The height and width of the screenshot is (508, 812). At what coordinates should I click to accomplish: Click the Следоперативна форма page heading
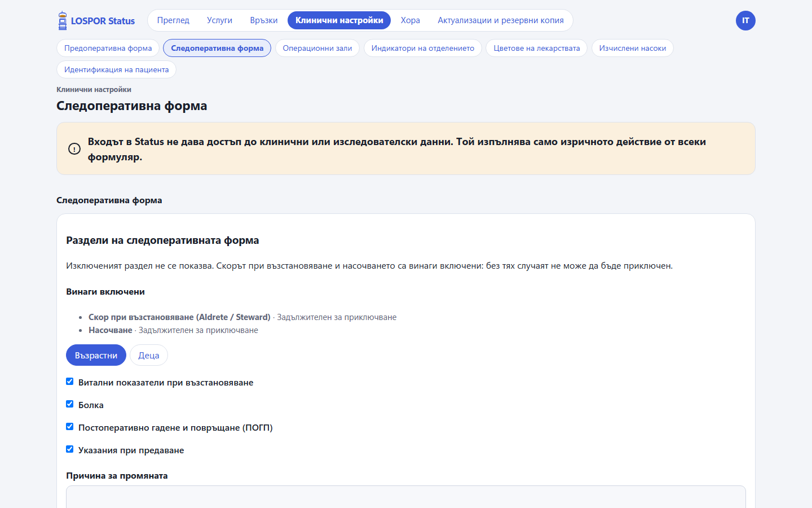pyautogui.click(x=131, y=106)
